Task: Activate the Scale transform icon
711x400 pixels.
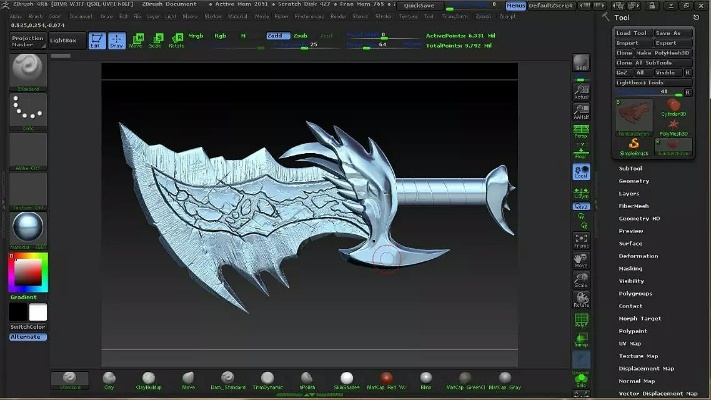Action: click(157, 41)
